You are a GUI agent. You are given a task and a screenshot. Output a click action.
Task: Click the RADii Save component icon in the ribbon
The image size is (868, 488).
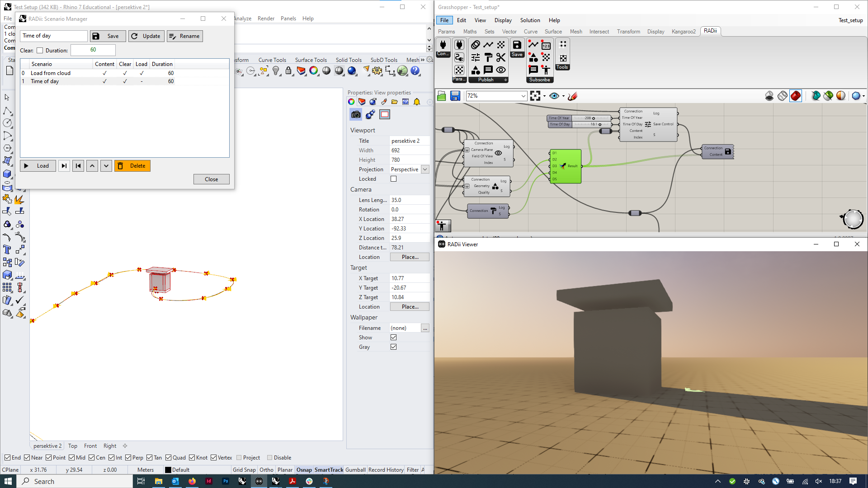[517, 45]
